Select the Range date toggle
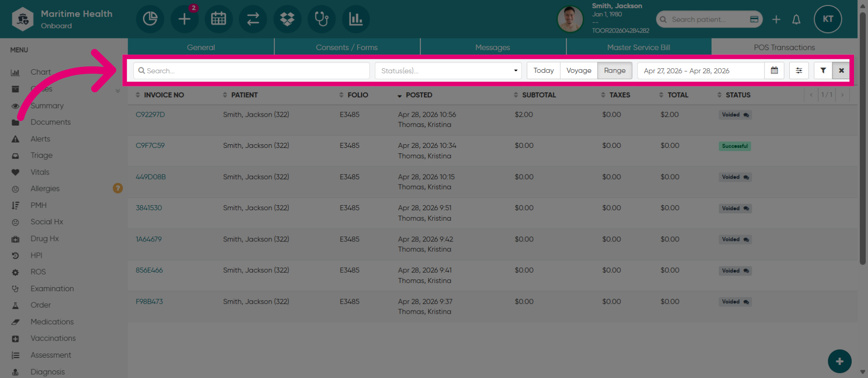This screenshot has width=868, height=378. 615,71
